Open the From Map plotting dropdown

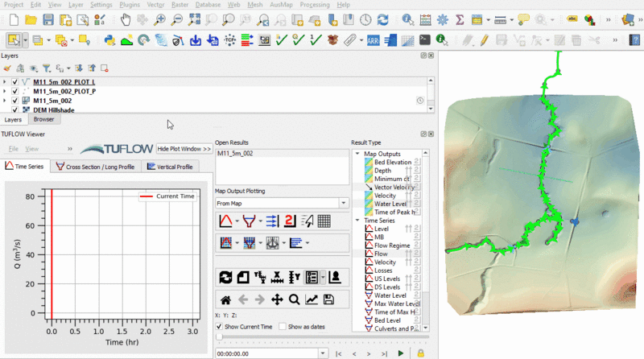tap(281, 204)
